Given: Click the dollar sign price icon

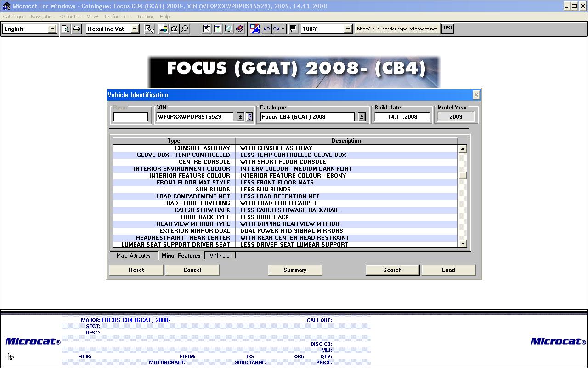Looking at the screenshot, I should pyautogui.click(x=218, y=29).
